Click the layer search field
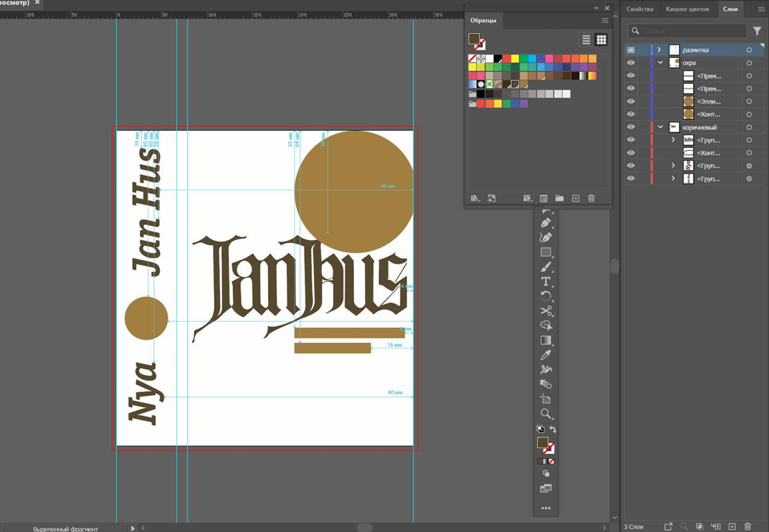Image resolution: width=769 pixels, height=532 pixels. coord(687,31)
